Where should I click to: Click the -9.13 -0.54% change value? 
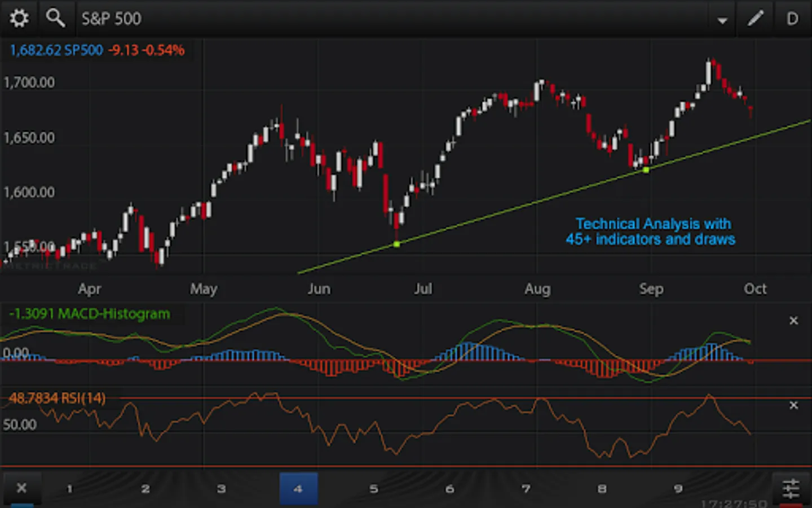point(147,50)
